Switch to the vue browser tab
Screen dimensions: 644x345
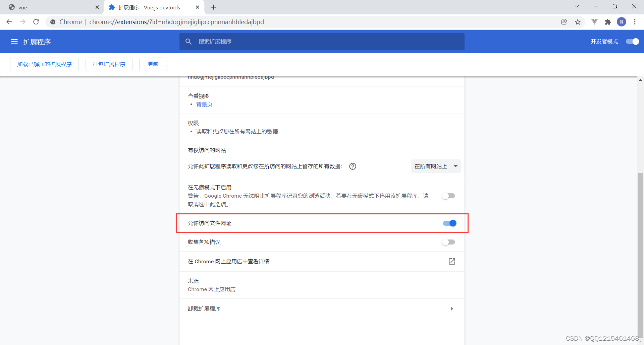(x=50, y=7)
